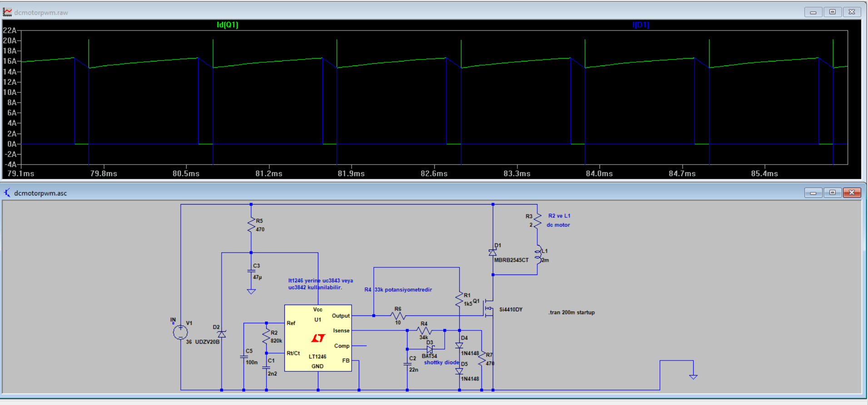Select inductor L1 2m
The height and width of the screenshot is (405, 868).
pos(538,255)
